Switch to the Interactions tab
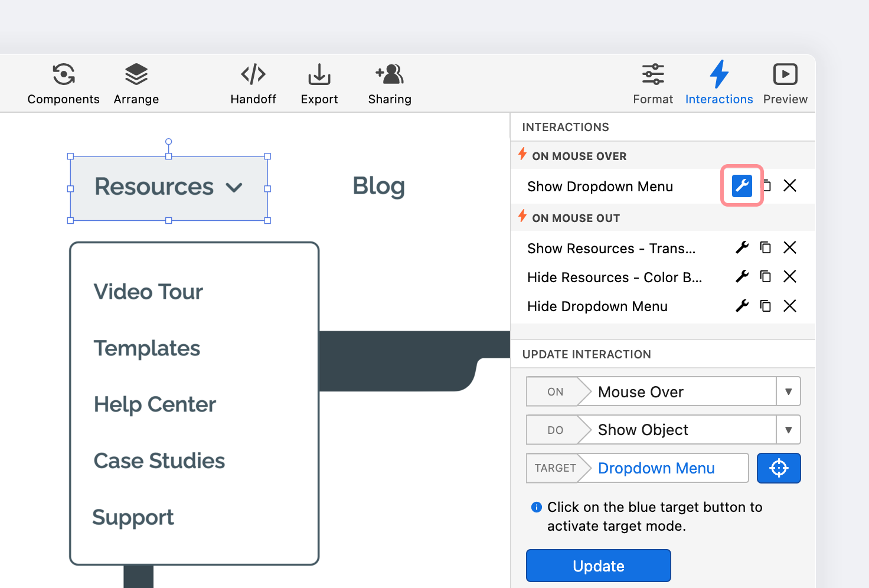Screen dimensions: 869x588 (718, 84)
